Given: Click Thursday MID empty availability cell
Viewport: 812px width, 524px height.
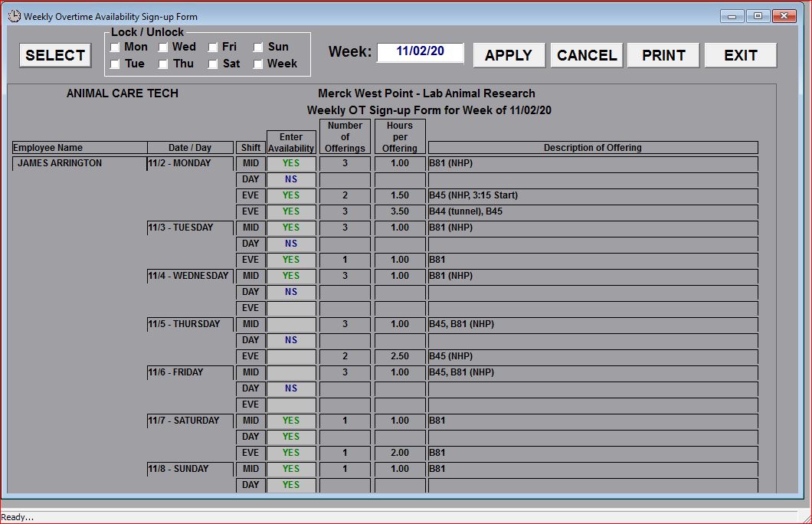Looking at the screenshot, I should 291,324.
